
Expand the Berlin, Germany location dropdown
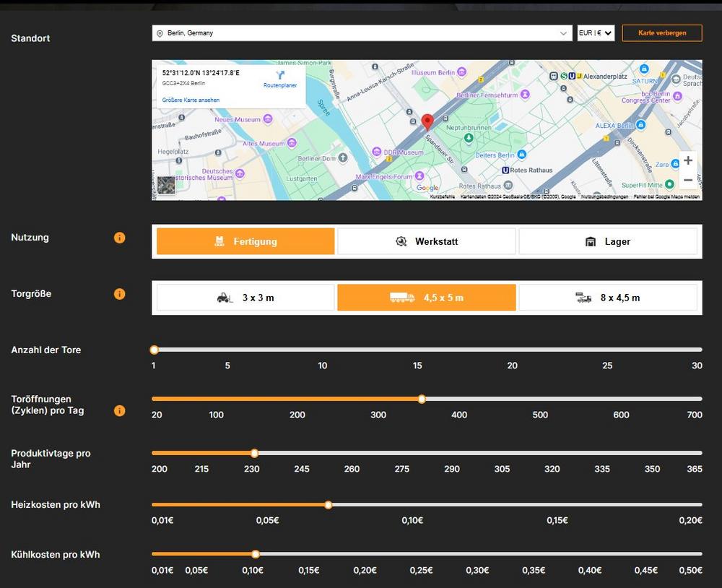click(563, 33)
